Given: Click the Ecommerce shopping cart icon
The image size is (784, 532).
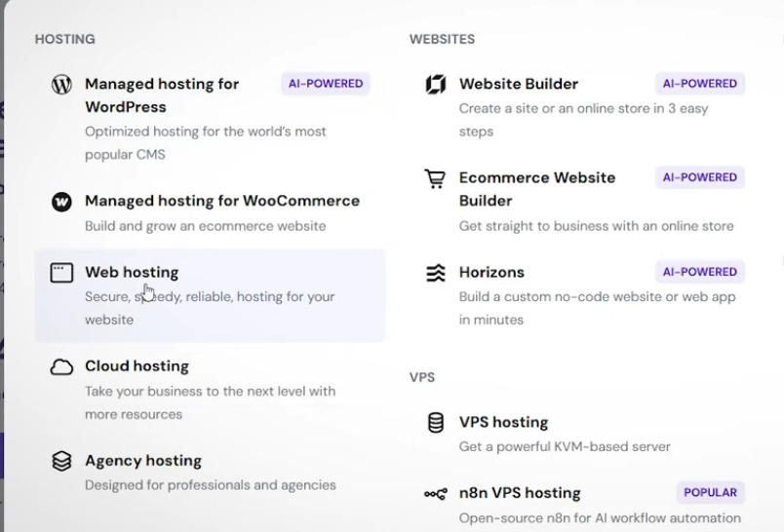Looking at the screenshot, I should coord(435,178).
